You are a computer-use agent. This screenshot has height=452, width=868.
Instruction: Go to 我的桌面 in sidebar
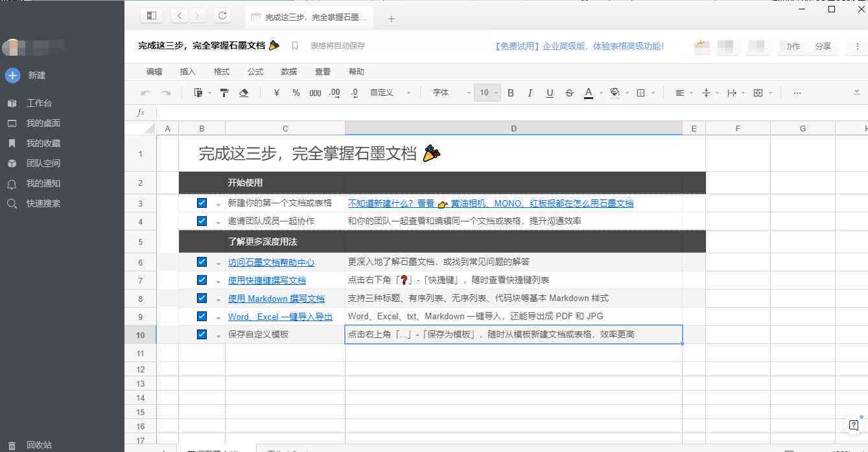[x=43, y=123]
